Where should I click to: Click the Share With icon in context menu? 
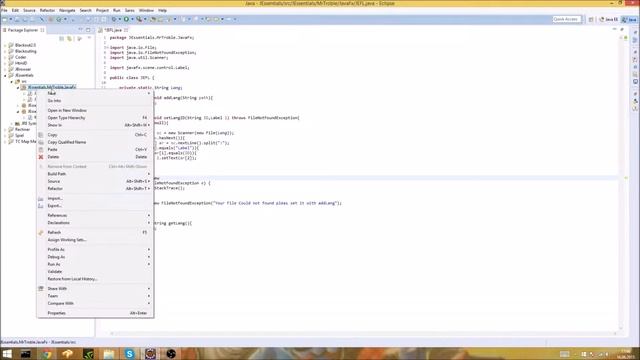click(x=41, y=289)
